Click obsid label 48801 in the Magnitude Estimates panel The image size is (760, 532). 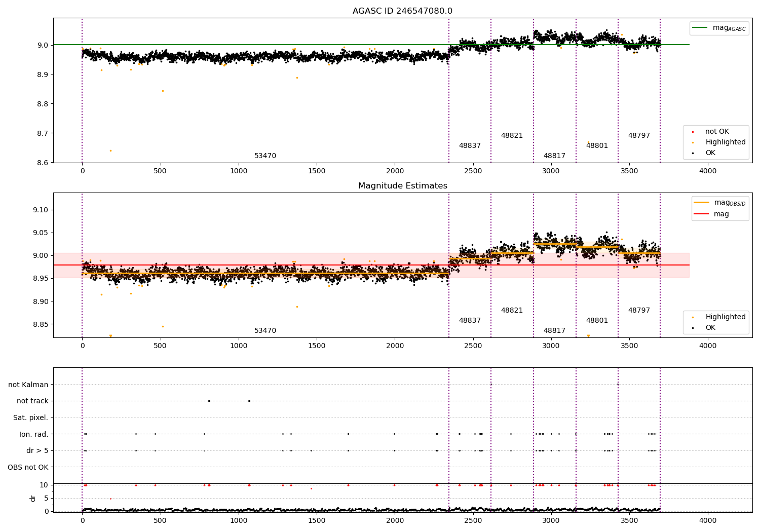tap(597, 321)
